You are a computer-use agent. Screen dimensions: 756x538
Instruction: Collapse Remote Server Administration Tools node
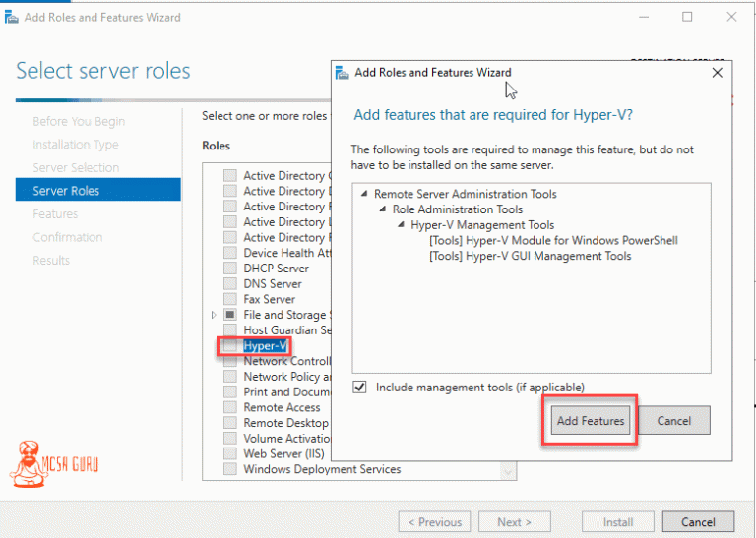point(364,194)
